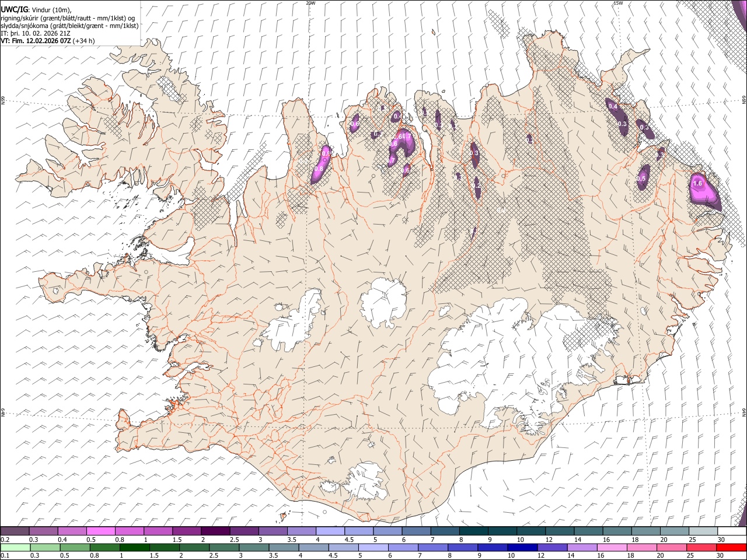Click the 'UWC/IG: Vindur (10m),' title line
747x560 pixels.
[36, 10]
